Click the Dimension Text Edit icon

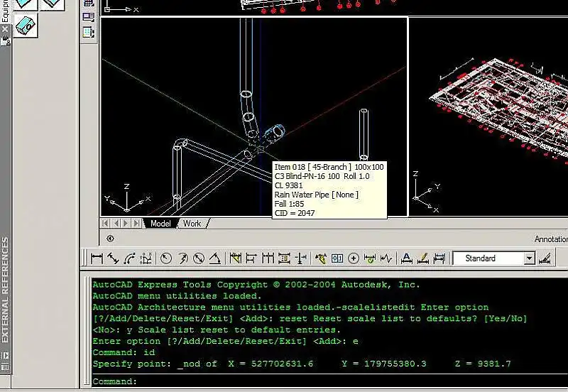pos(423,258)
